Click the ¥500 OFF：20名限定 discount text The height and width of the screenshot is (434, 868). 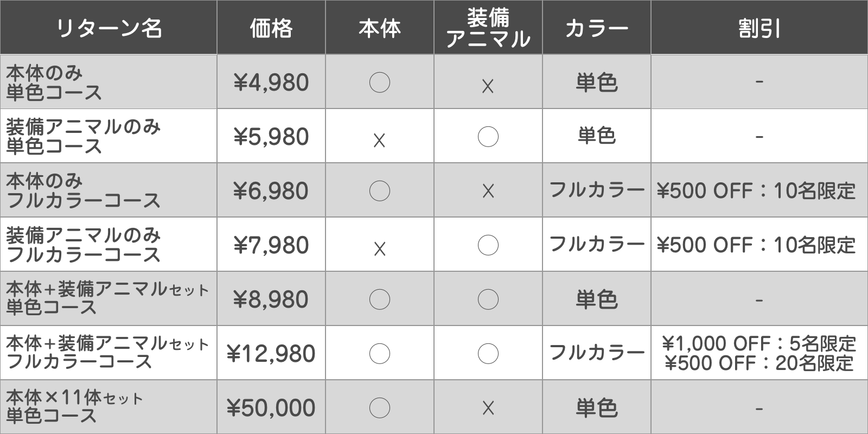(759, 363)
